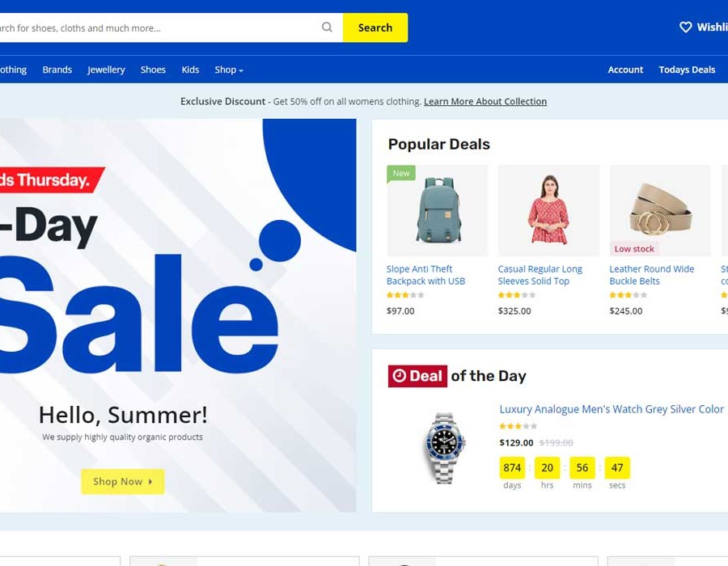Open Luxury Analogue Men's Watch product link
The height and width of the screenshot is (566, 728).
pyautogui.click(x=612, y=409)
